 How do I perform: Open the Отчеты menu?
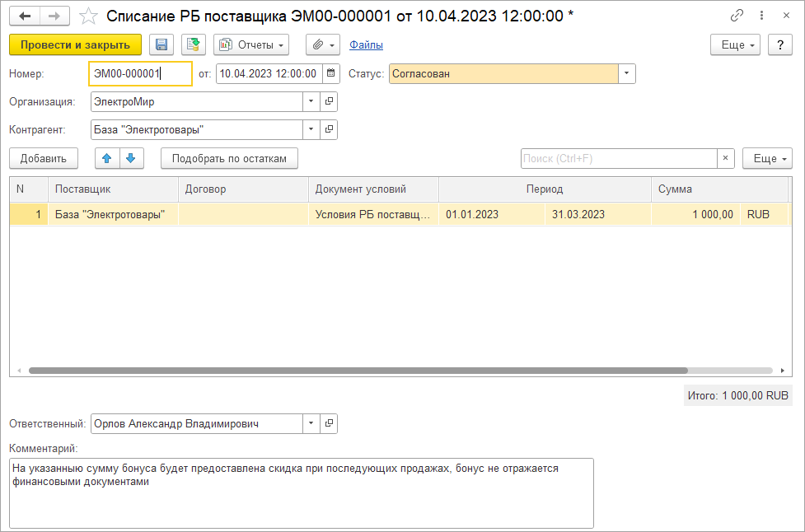(x=251, y=44)
